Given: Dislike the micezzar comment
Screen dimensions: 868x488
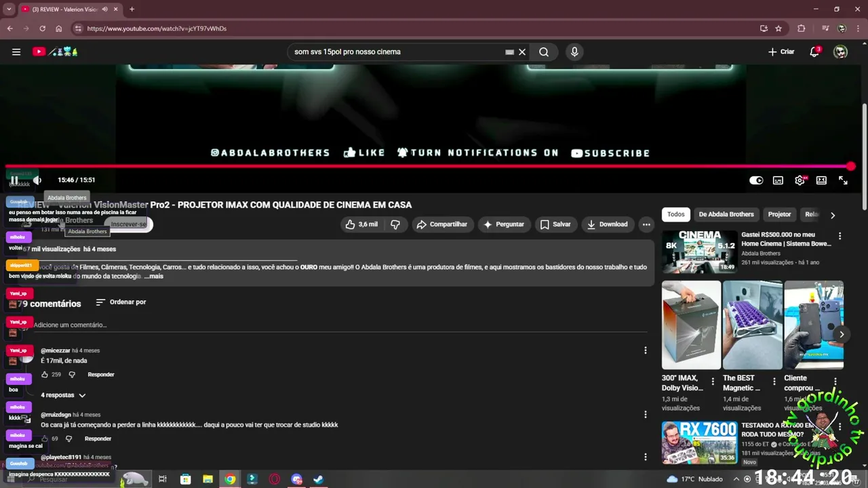Looking at the screenshot, I should click(x=72, y=375).
